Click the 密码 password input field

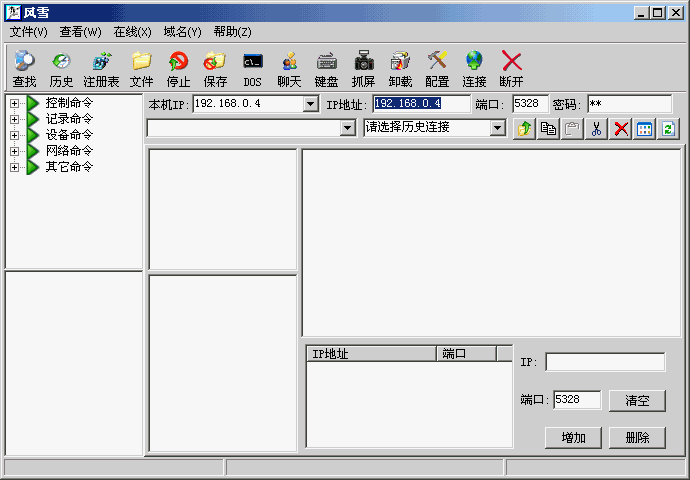click(628, 104)
